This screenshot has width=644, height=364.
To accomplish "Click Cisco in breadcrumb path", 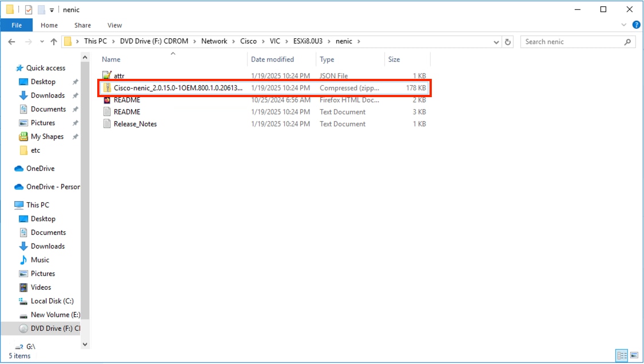I will pos(248,41).
